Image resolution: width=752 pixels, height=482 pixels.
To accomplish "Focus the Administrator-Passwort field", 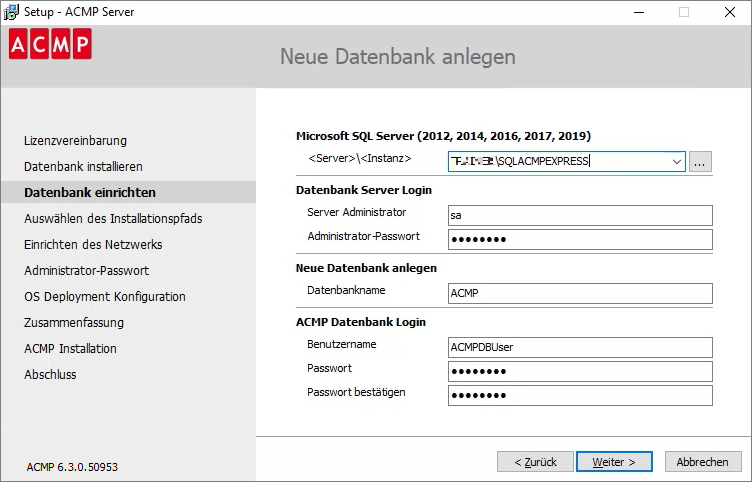I will 580,239.
